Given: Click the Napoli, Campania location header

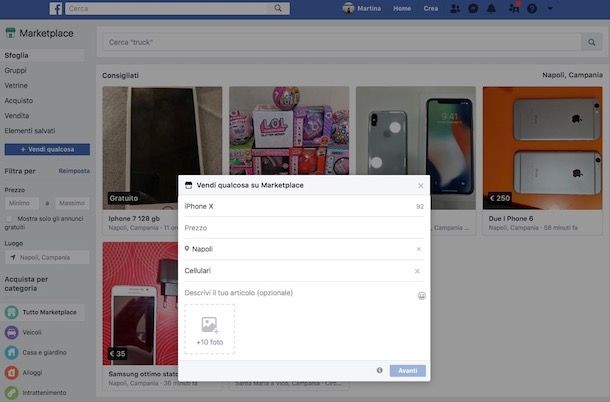Looking at the screenshot, I should tap(572, 75).
